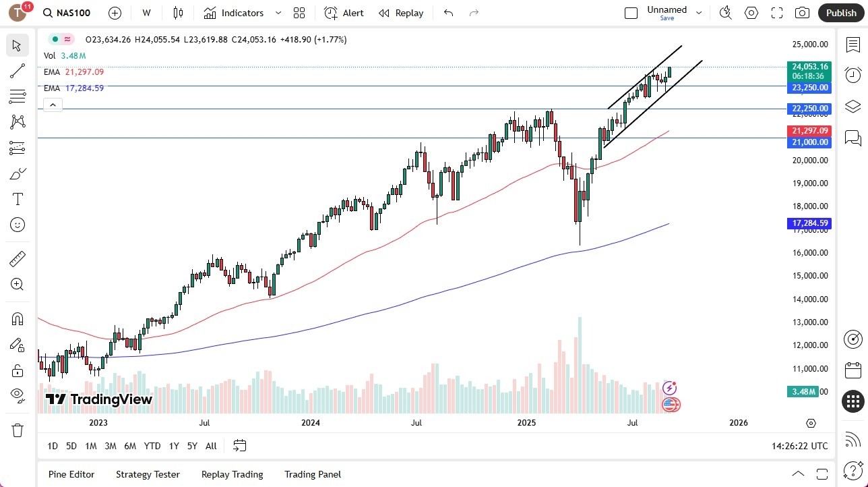Open the ruler measure tool
Image resolution: width=868 pixels, height=487 pixels.
(18, 259)
